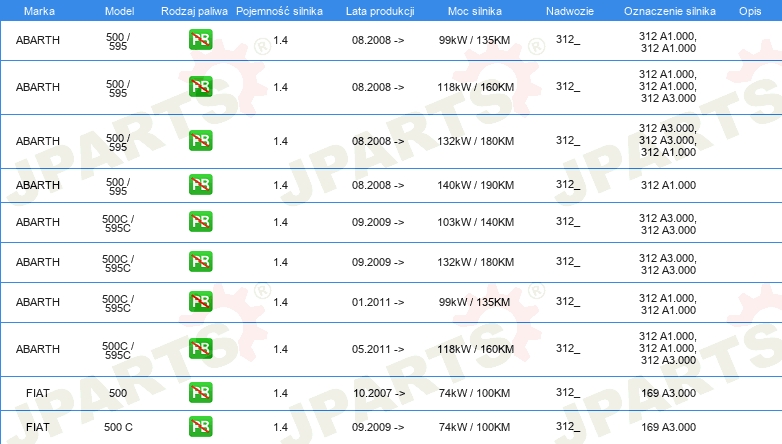Select the FIAT 500 C model cell
This screenshot has height=444, width=782.
pyautogui.click(x=118, y=427)
